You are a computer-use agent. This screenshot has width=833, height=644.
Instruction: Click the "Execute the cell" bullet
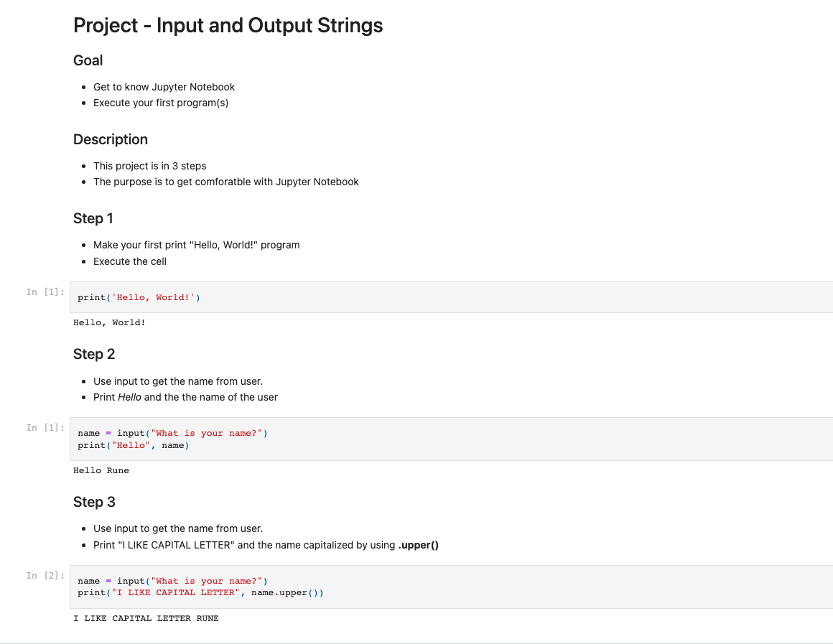[130, 261]
